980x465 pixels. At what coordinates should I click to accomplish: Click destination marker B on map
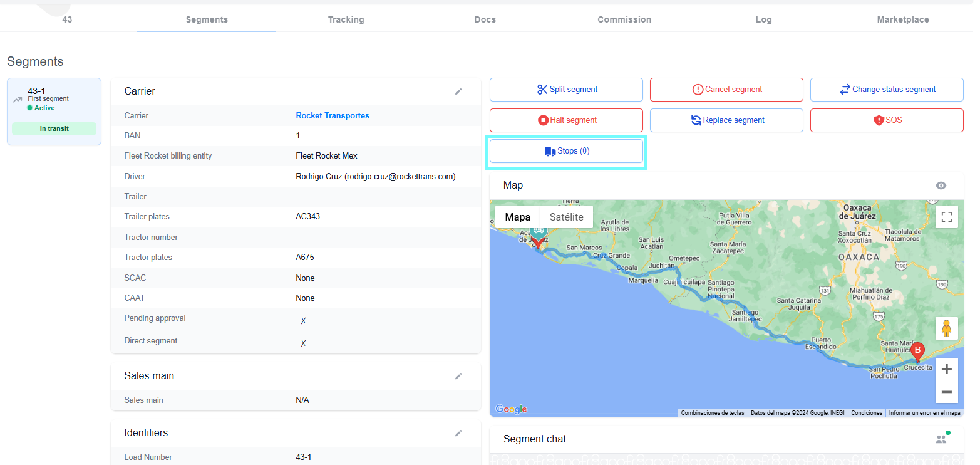coord(917,351)
